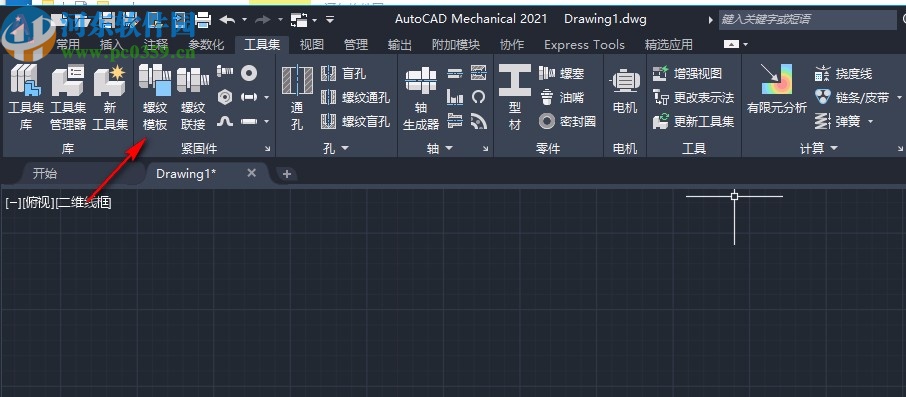Click the quarter-arc bearing icon in 轴 panel
This screenshot has height=397, width=906.
tap(478, 121)
